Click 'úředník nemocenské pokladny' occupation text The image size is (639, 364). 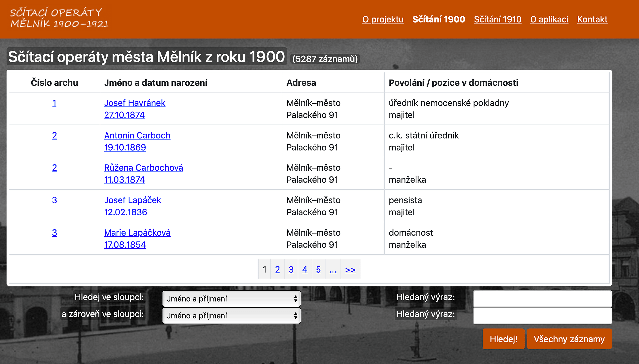click(449, 103)
